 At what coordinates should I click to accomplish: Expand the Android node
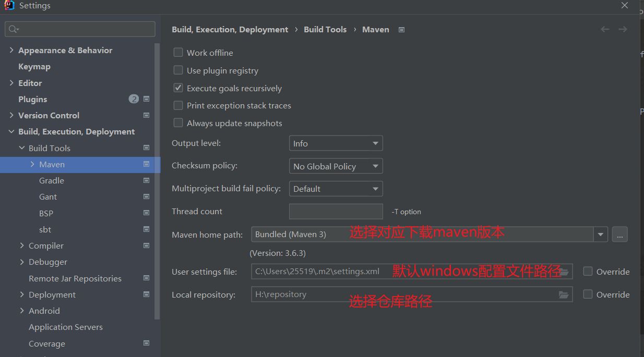22,311
